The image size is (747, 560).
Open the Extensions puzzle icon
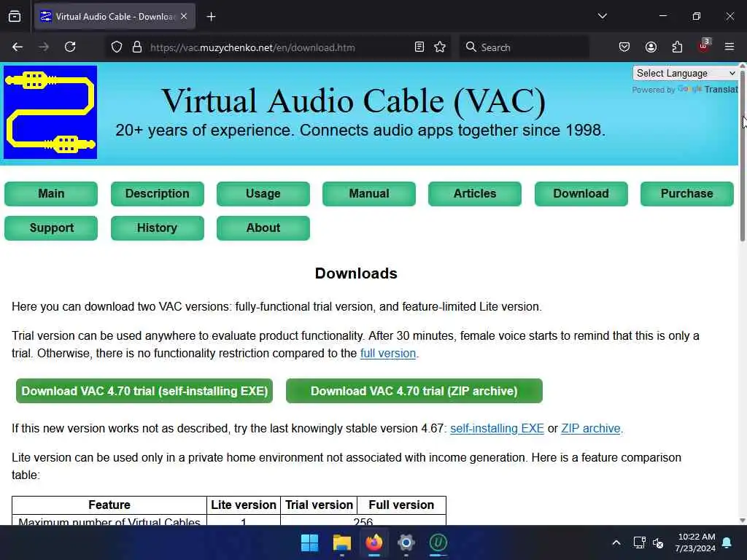[677, 47]
